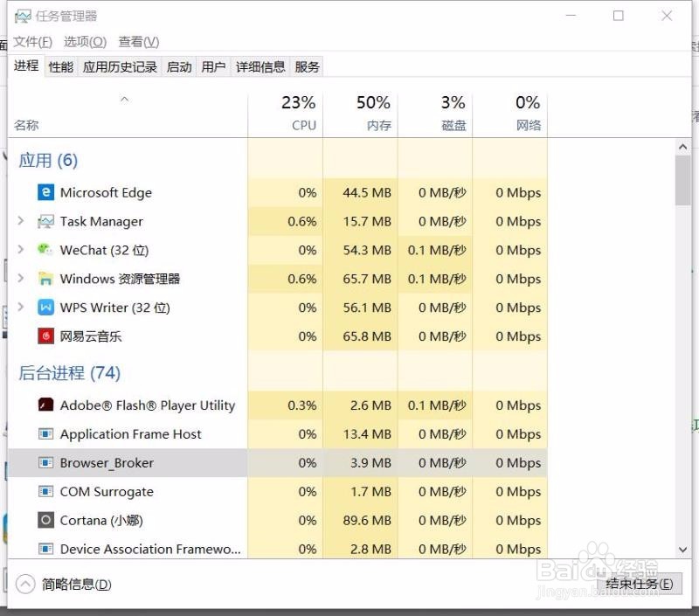Click the 13.4 MB Application Frame Host memory
The height and width of the screenshot is (616, 699).
(367, 434)
